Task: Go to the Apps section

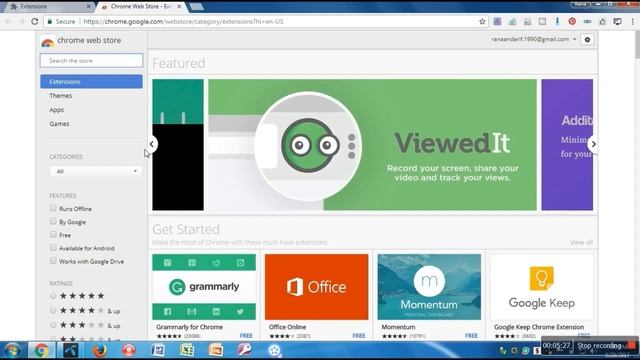Action: [x=56, y=110]
